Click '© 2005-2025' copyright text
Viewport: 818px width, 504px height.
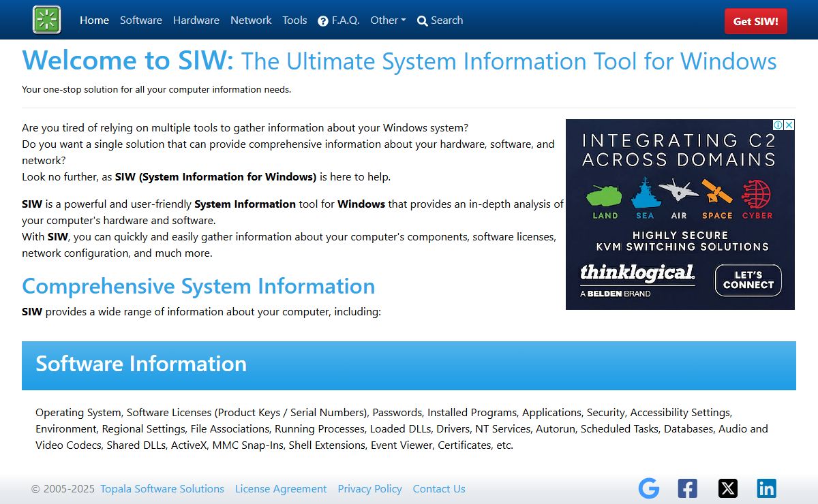coord(63,489)
